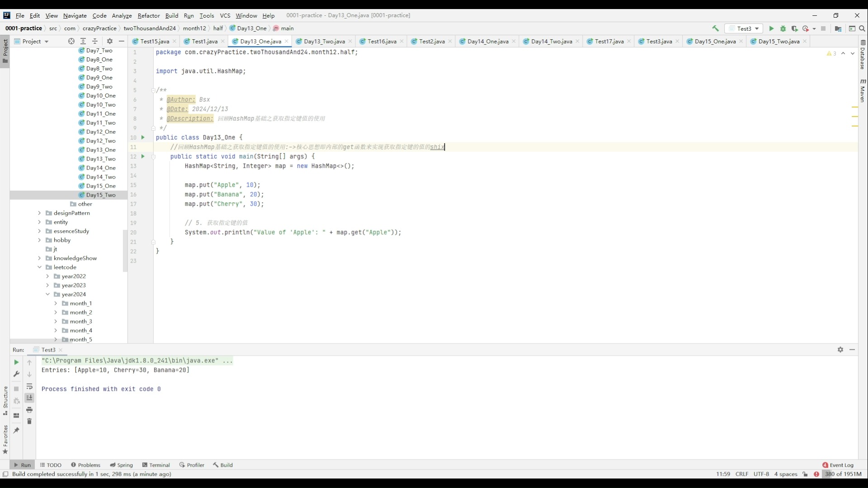The height and width of the screenshot is (488, 868).
Task: Click the Print icon in Run console
Action: [29, 410]
